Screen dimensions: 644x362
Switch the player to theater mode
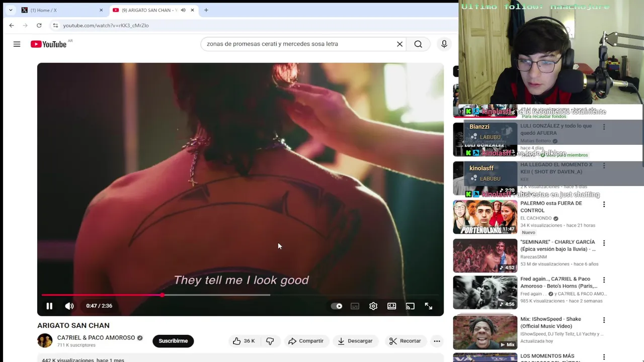click(x=391, y=306)
